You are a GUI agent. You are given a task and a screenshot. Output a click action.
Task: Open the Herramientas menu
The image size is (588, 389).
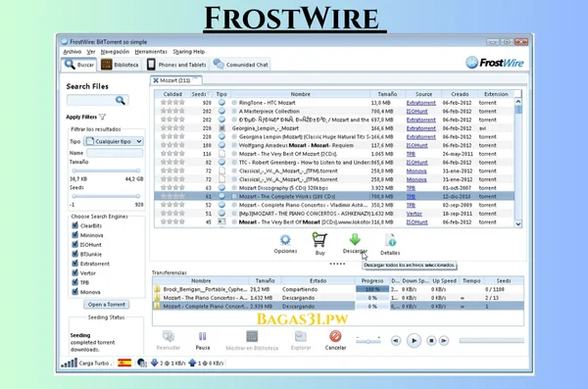tap(151, 52)
